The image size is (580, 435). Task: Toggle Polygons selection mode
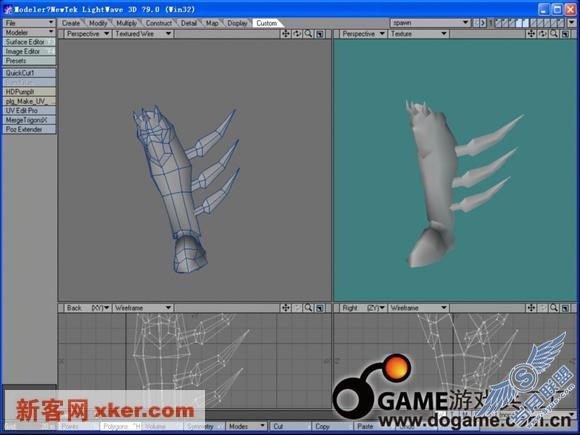click(120, 426)
